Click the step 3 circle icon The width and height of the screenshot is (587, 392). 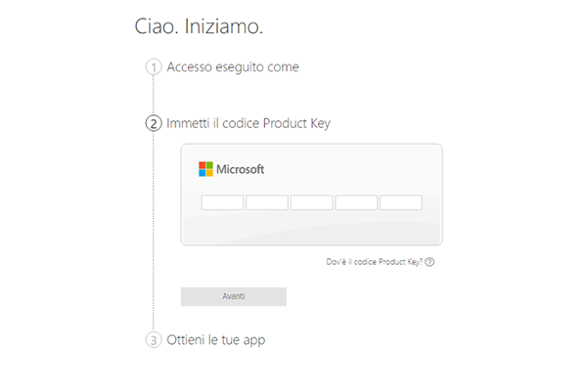(x=153, y=340)
